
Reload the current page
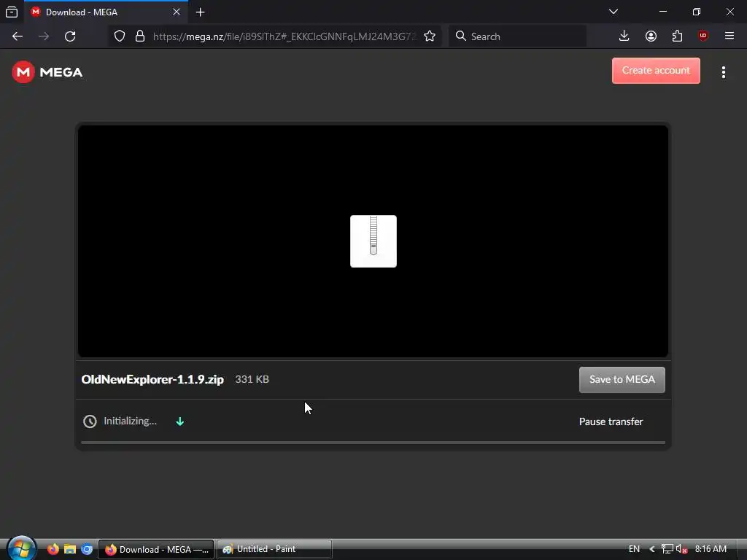[x=70, y=36]
